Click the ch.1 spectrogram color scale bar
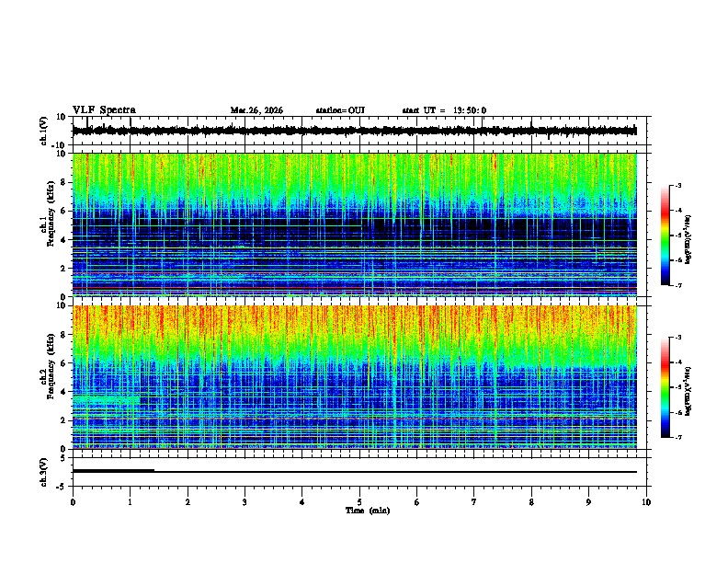 tap(665, 236)
